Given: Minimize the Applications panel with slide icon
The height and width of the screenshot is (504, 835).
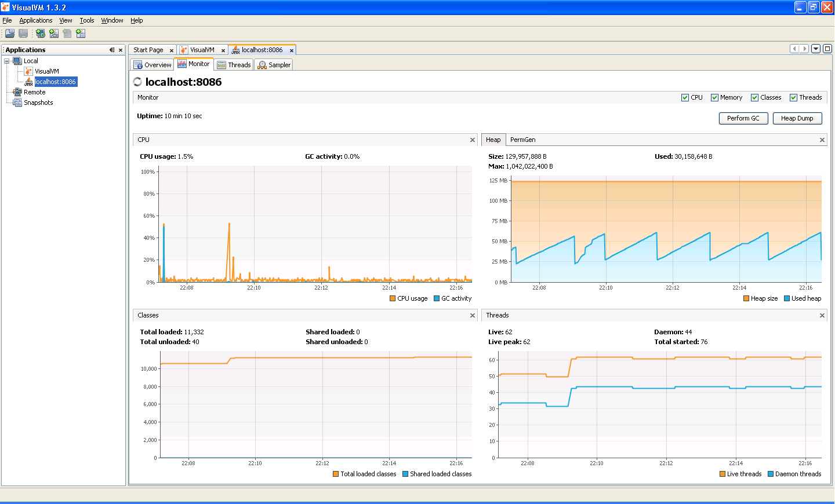Looking at the screenshot, I should click(112, 50).
